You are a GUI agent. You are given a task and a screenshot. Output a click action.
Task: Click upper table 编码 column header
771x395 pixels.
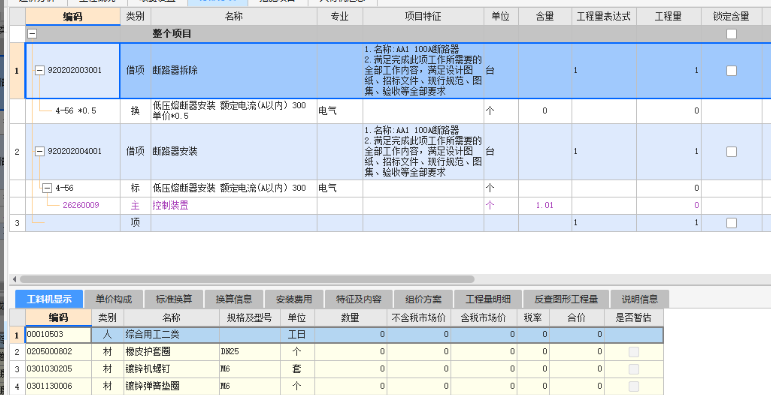pyautogui.click(x=73, y=17)
